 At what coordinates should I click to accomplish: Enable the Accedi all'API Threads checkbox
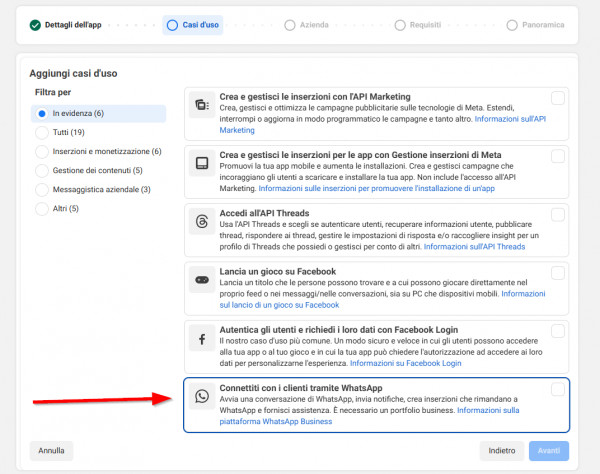pos(557,214)
